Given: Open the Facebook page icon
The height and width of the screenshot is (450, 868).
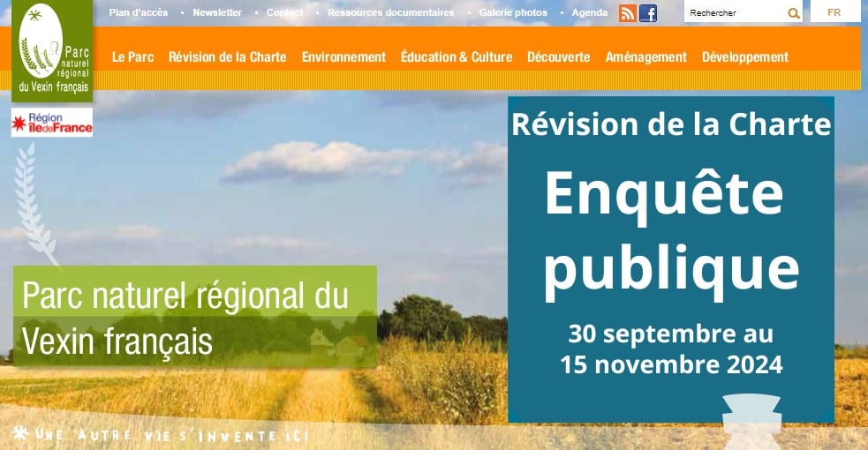Looking at the screenshot, I should (x=648, y=13).
